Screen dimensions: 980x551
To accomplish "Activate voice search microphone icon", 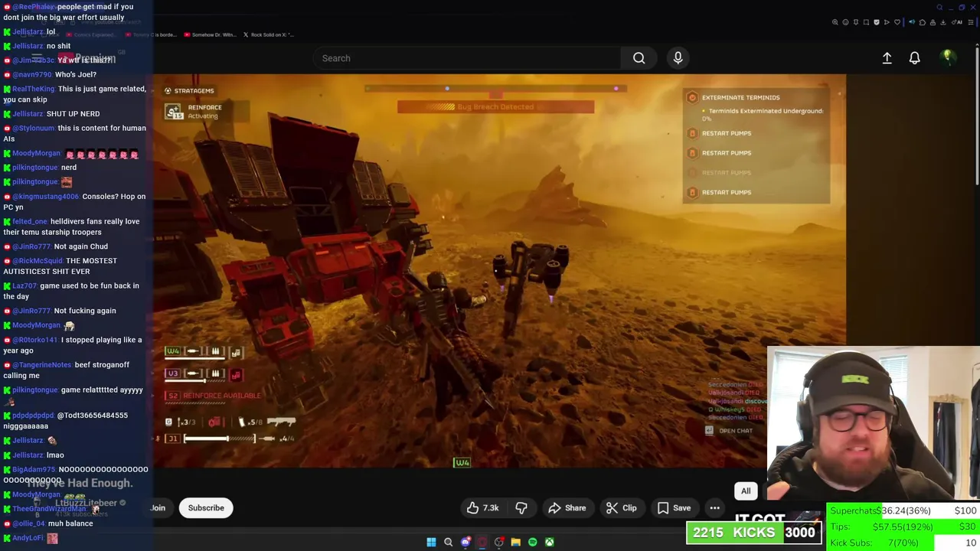I will pos(678,58).
